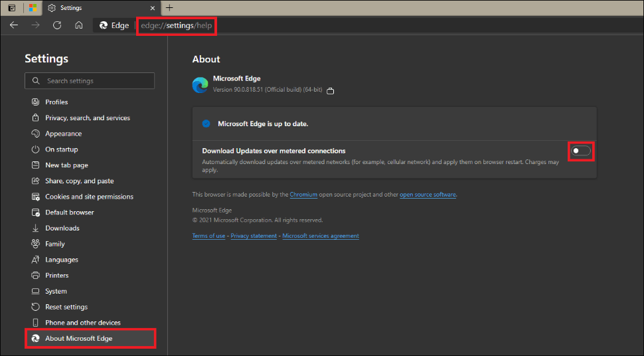Select About Microsoft Edge

click(x=90, y=338)
